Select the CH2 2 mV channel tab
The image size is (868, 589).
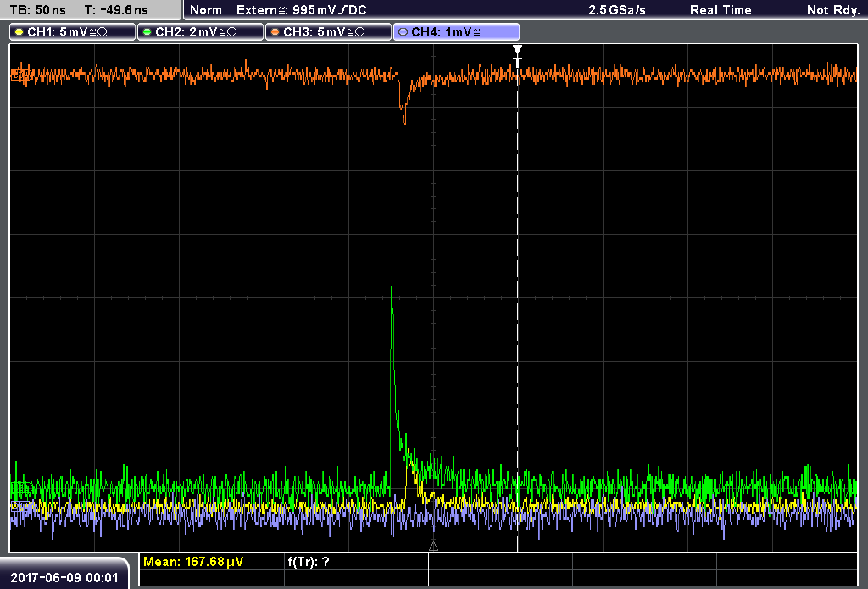200,32
